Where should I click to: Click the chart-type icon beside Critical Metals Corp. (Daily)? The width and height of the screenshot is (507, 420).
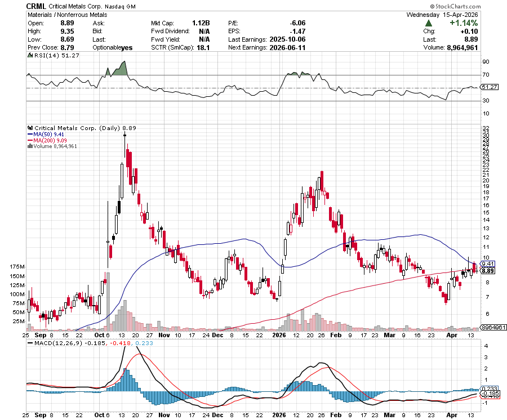click(29, 128)
